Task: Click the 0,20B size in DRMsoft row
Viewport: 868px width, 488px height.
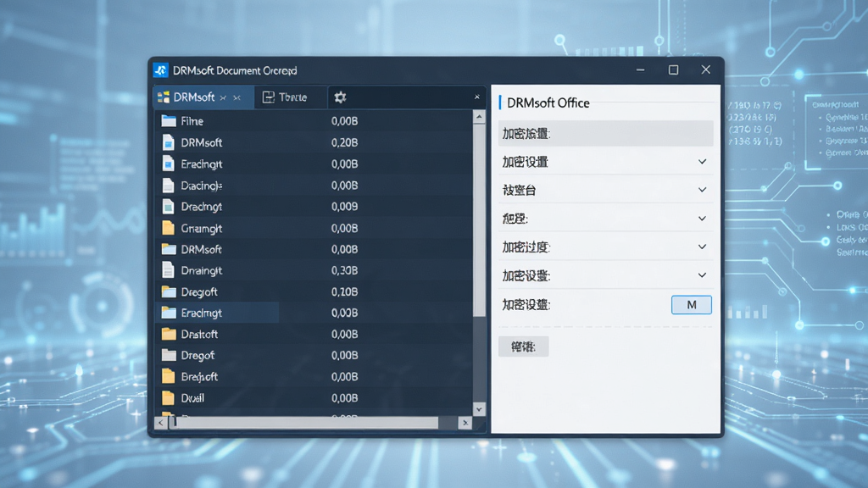Action: (x=344, y=142)
